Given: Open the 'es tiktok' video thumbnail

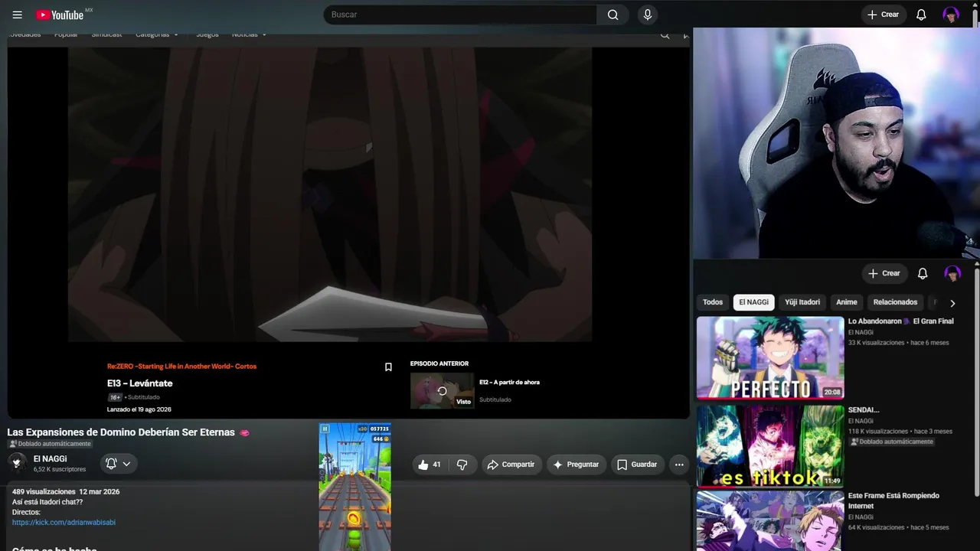Looking at the screenshot, I should coord(770,447).
